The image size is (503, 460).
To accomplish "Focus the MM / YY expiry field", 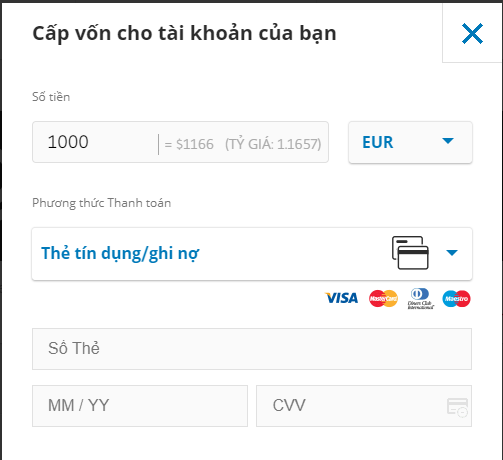I will pyautogui.click(x=140, y=406).
